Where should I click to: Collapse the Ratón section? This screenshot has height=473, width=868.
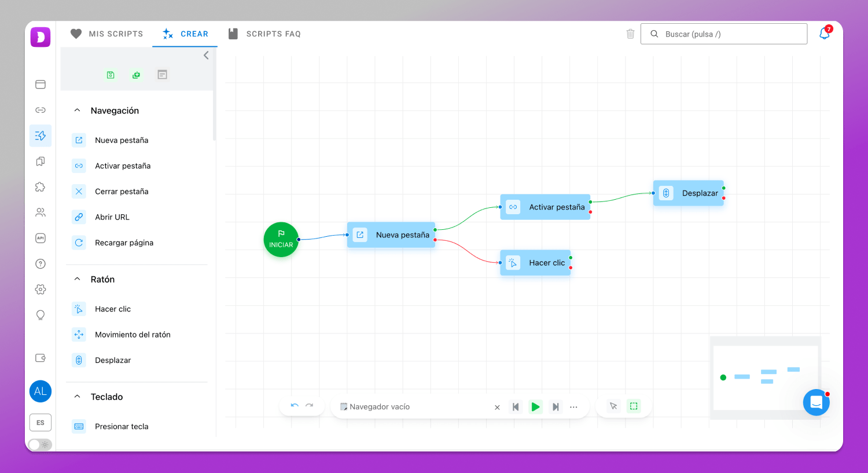coord(77,279)
